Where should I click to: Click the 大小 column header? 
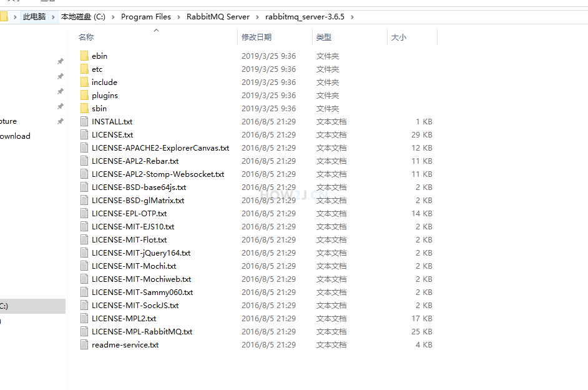point(399,37)
